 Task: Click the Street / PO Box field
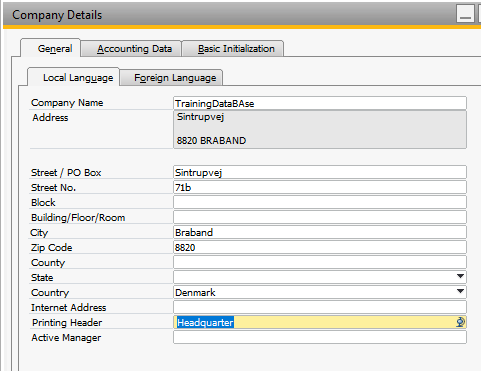click(320, 172)
